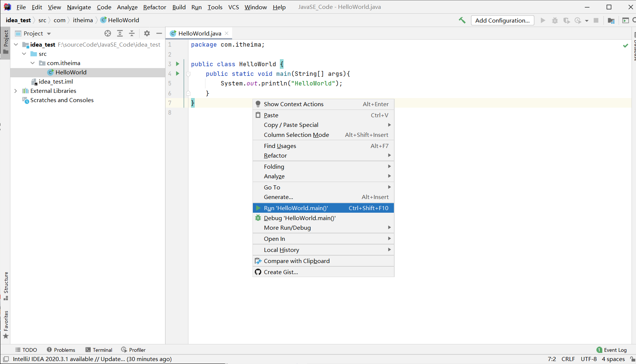The image size is (636, 364).
Task: Open the run options dropdown arrow in the toolbar
Action: 587,21
